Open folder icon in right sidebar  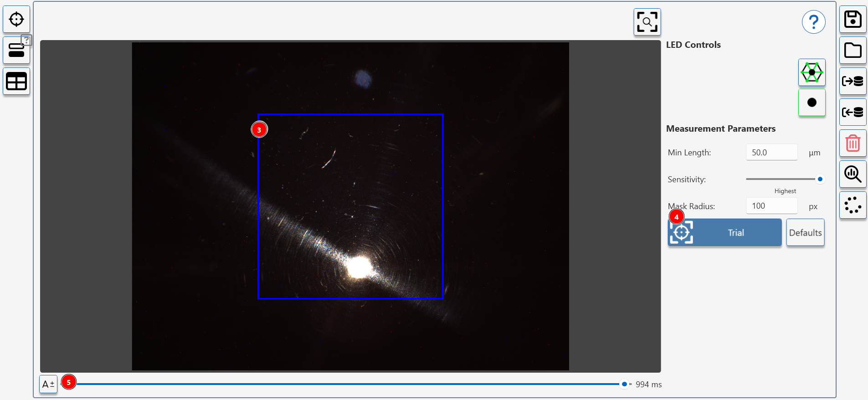853,50
